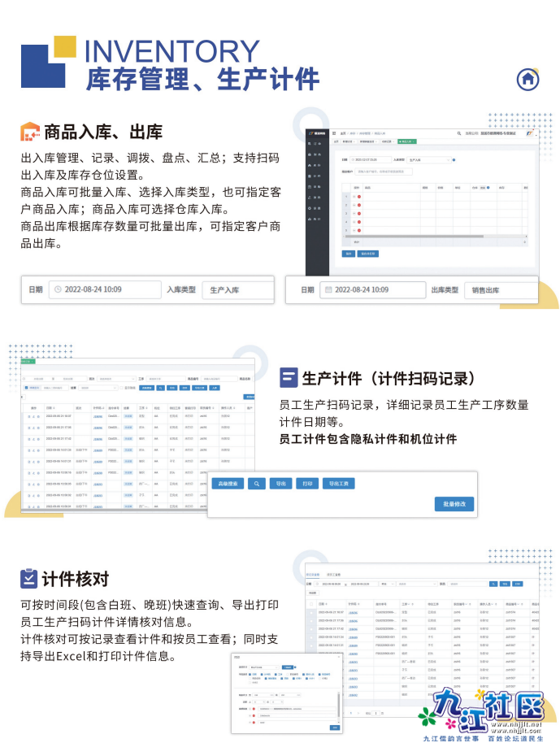Screen dimensions: 560x743
Task: Select the 按员工查看 tab in 计件核对
Action: 333,574
